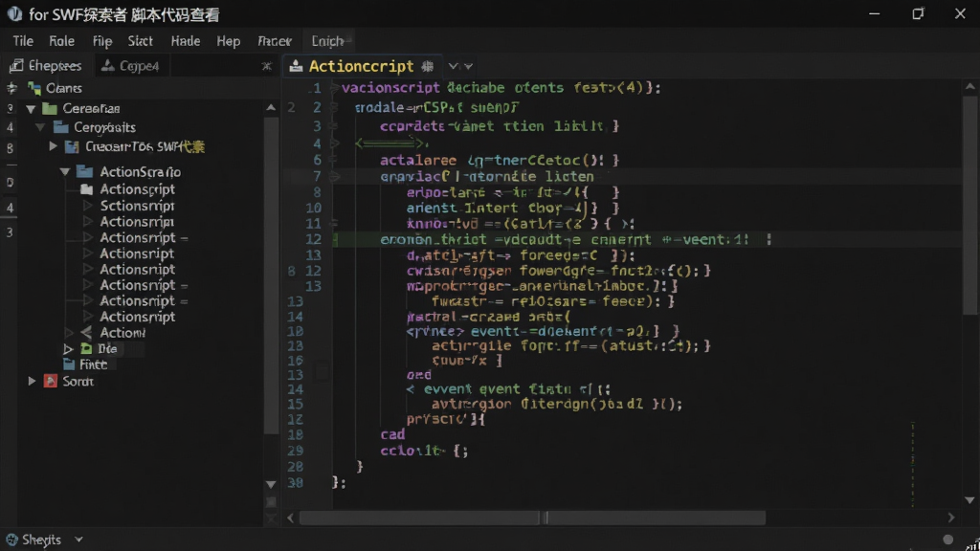
Task: Click the blue Ceroyfaaits folder icon
Action: coord(61,127)
